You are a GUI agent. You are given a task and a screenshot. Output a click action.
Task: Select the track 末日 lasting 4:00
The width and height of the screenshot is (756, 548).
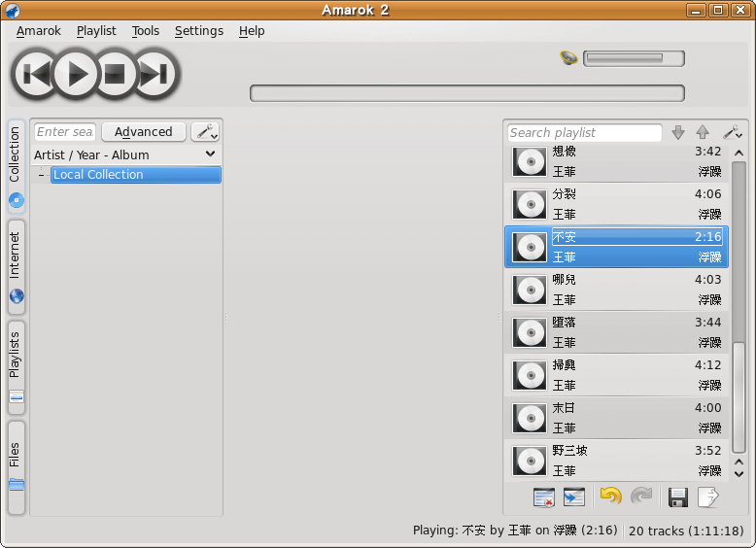616,418
